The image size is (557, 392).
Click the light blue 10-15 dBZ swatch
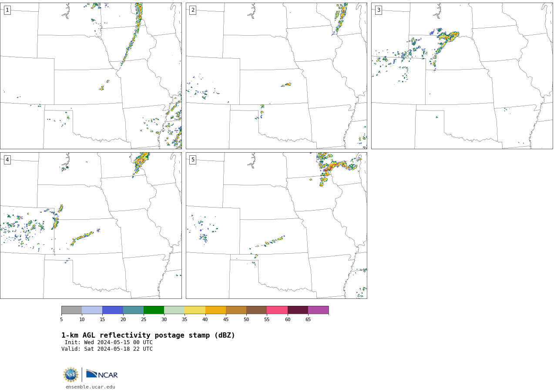click(x=92, y=310)
